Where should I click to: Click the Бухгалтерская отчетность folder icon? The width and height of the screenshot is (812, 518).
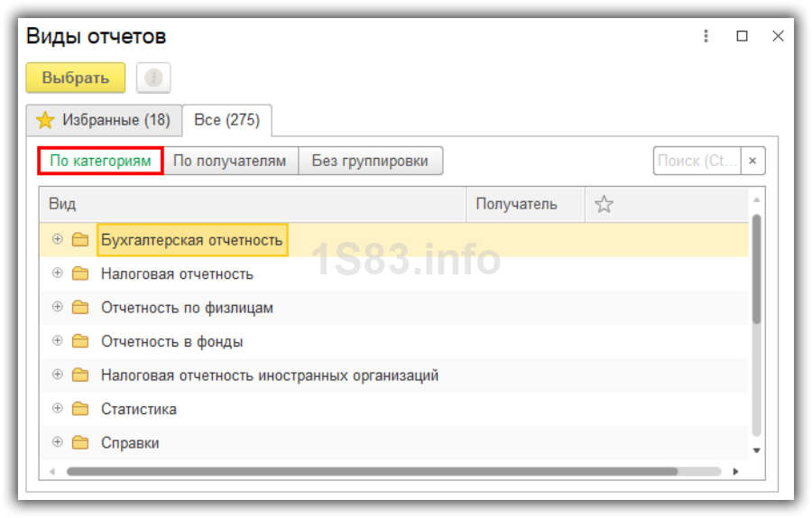point(80,240)
